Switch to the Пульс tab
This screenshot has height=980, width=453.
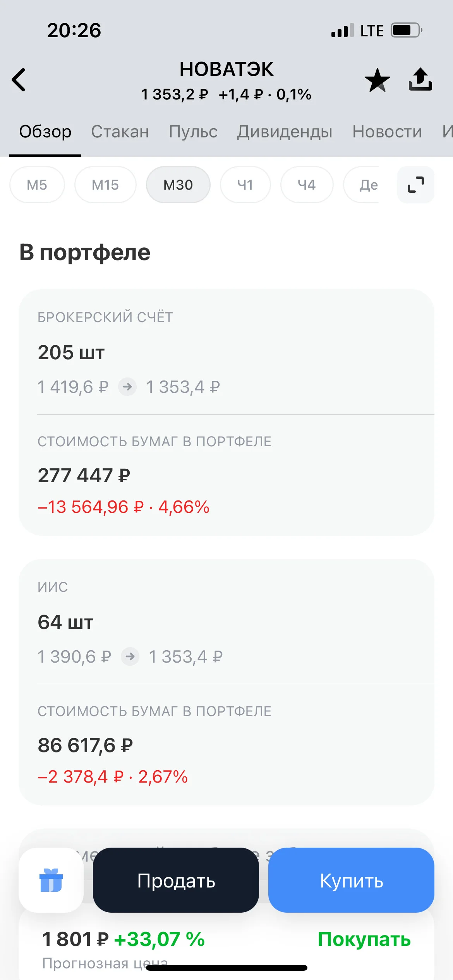[193, 132]
